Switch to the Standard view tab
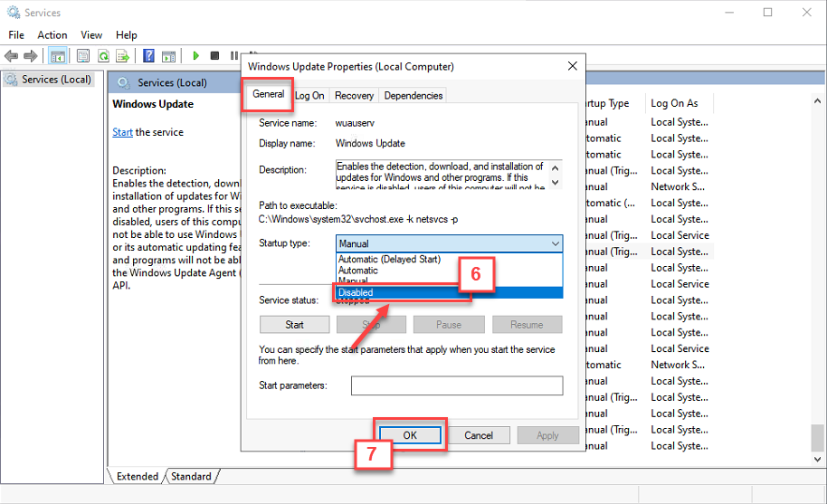Screen dimensions: 827x504 (x=191, y=476)
